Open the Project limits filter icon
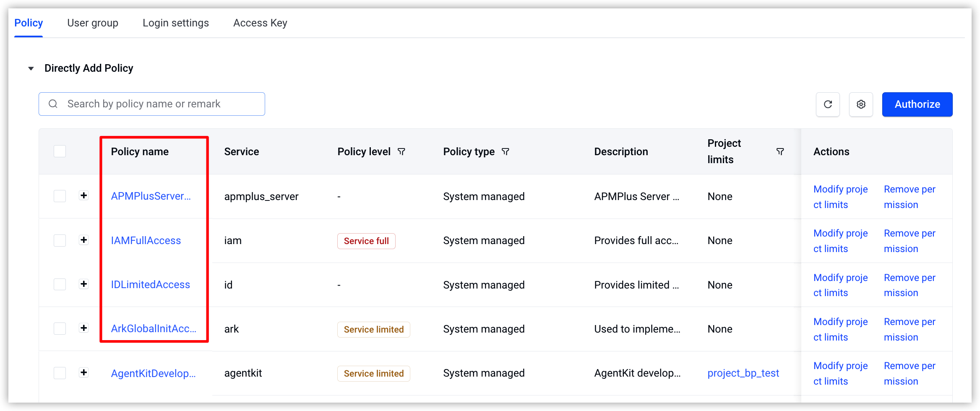 click(780, 152)
